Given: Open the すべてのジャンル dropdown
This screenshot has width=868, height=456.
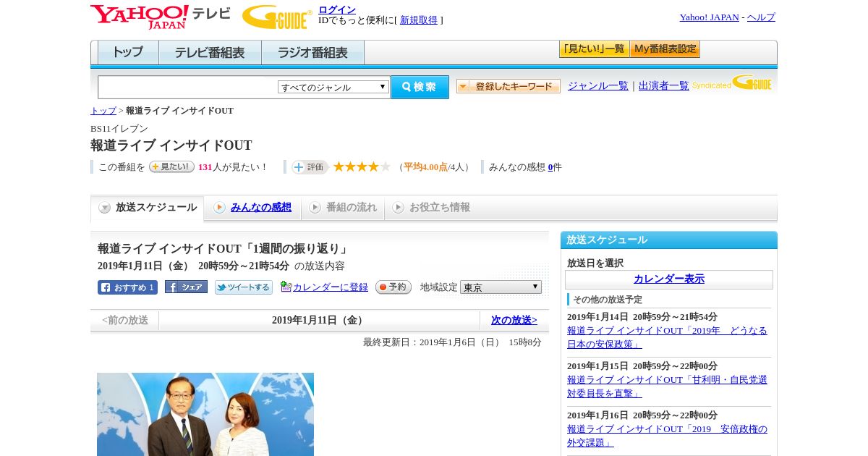Looking at the screenshot, I should coord(333,87).
